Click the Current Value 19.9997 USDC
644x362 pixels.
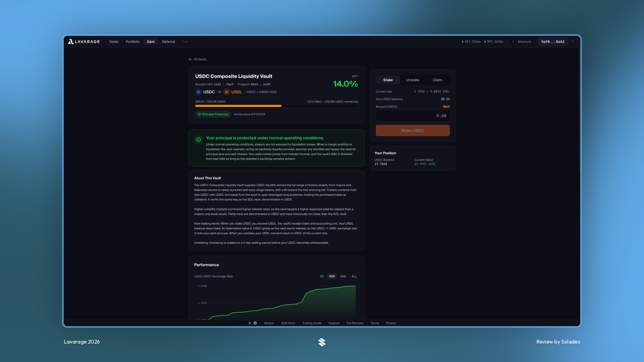click(x=425, y=164)
